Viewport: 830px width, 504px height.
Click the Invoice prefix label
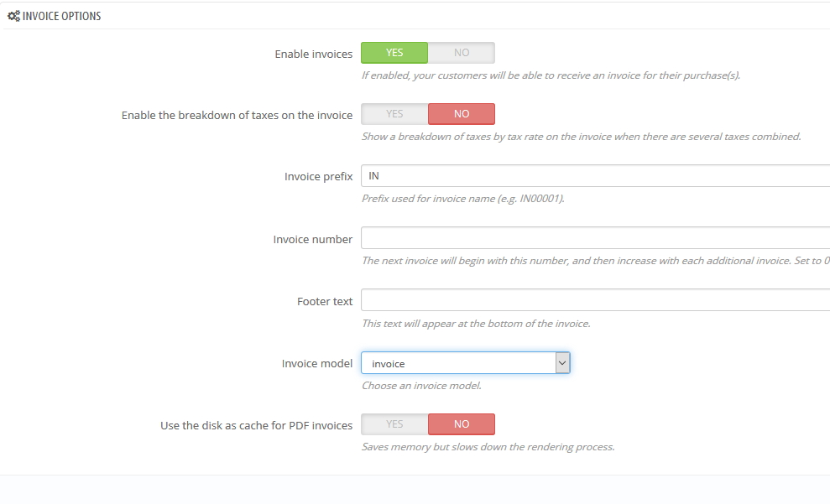click(318, 177)
